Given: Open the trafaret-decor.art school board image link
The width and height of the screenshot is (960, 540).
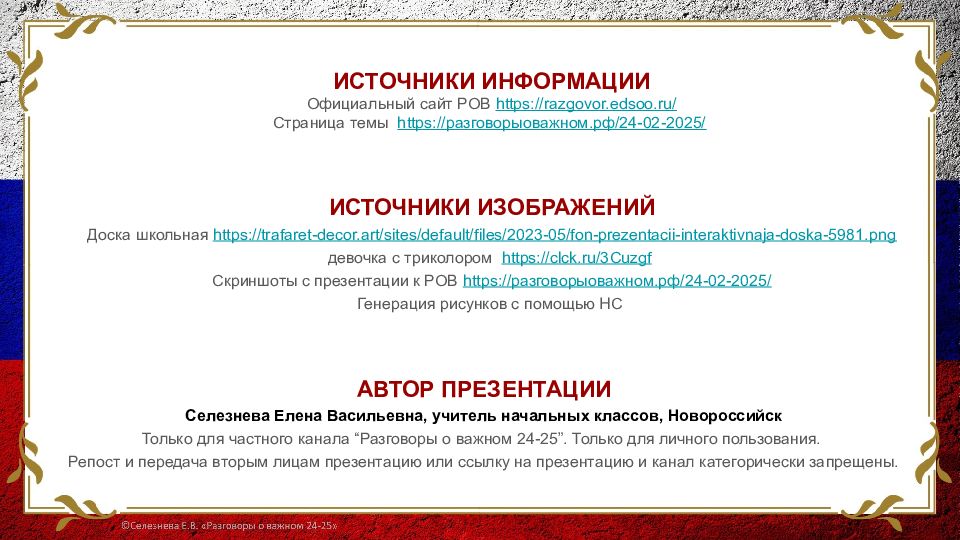Looking at the screenshot, I should pyautogui.click(x=554, y=234).
